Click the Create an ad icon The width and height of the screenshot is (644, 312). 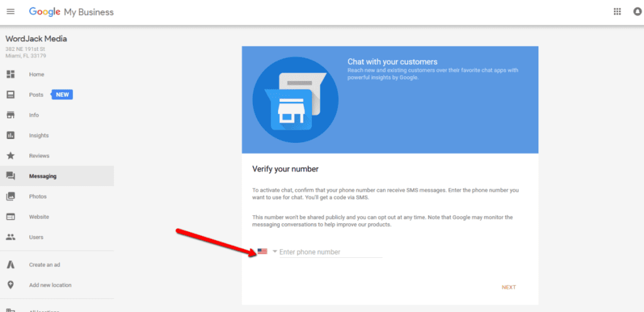point(11,265)
